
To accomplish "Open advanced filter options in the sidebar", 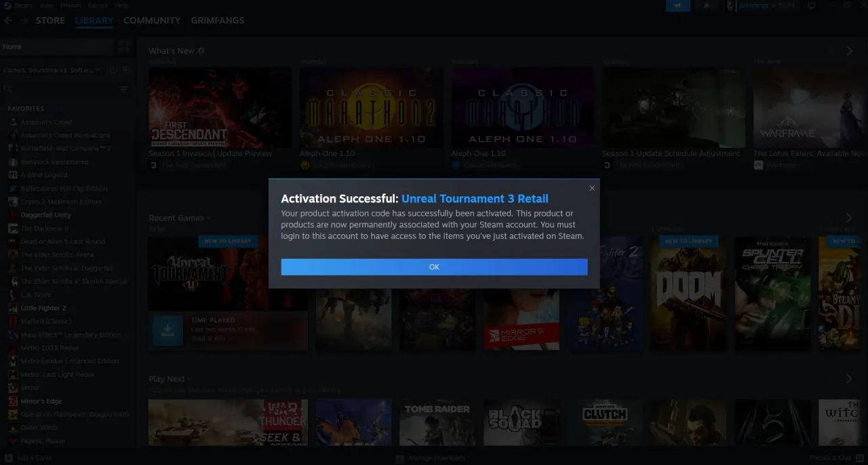I will pyautogui.click(x=125, y=90).
